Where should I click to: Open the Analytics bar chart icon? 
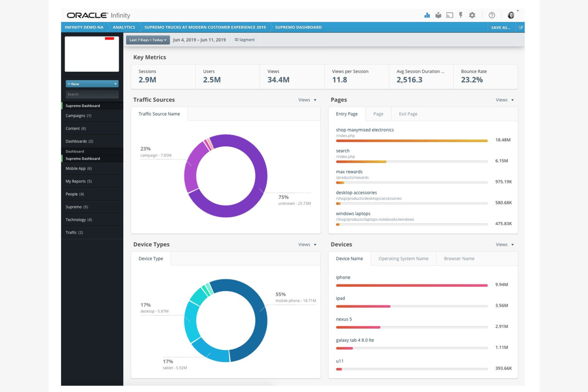pyautogui.click(x=427, y=15)
